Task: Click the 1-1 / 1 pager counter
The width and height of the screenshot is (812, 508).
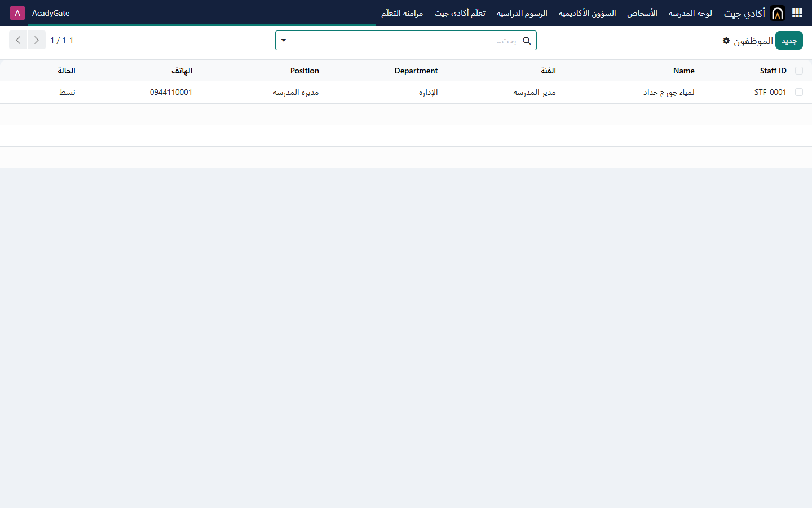Action: tap(62, 40)
